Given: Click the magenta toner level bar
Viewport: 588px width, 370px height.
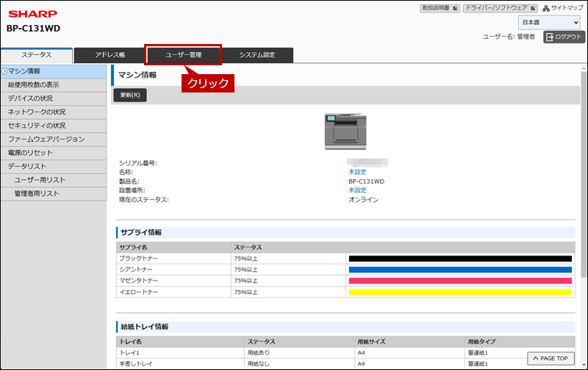Looking at the screenshot, I should pos(460,280).
